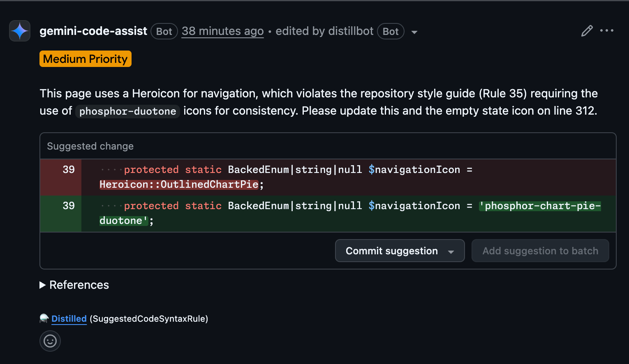Viewport: 629px width, 364px height.
Task: Click the Medium Priority badge
Action: click(86, 59)
